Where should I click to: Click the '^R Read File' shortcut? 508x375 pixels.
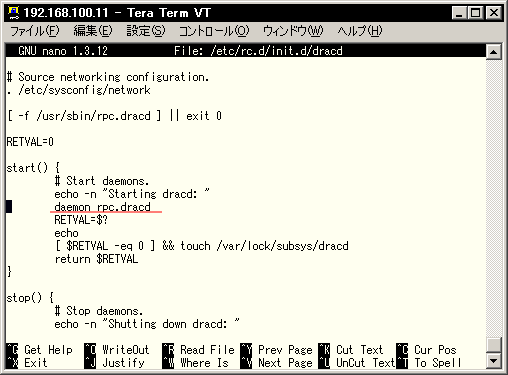pos(199,350)
